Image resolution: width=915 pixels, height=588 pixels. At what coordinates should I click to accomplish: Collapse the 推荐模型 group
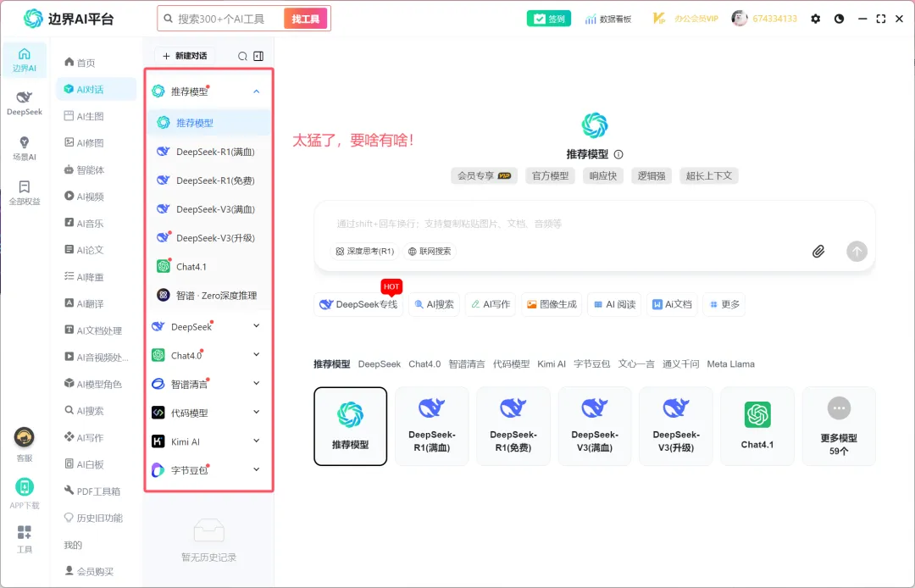click(256, 92)
